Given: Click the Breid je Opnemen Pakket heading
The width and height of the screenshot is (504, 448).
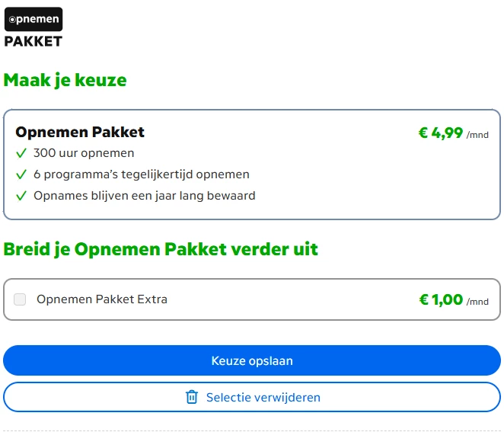Looking at the screenshot, I should [x=161, y=249].
